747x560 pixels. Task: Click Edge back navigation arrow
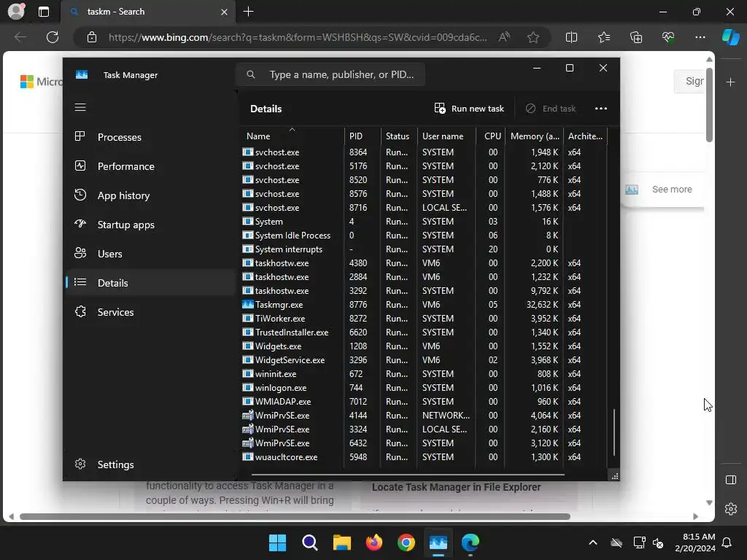(x=20, y=37)
